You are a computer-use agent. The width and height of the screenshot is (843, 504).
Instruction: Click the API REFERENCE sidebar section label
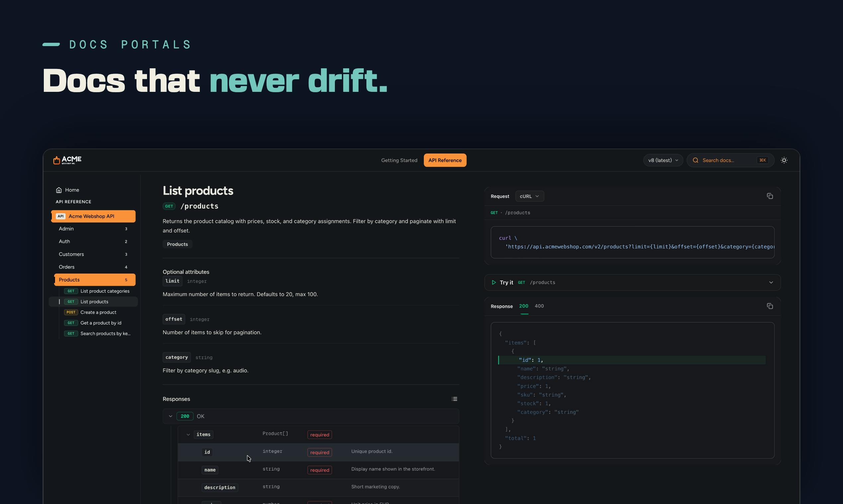[x=73, y=202]
